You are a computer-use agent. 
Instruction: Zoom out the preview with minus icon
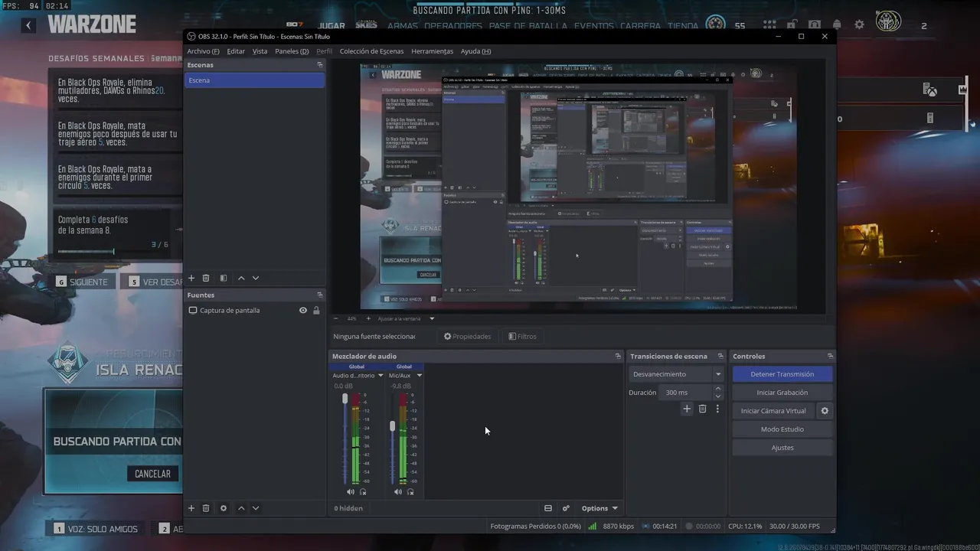click(x=335, y=318)
